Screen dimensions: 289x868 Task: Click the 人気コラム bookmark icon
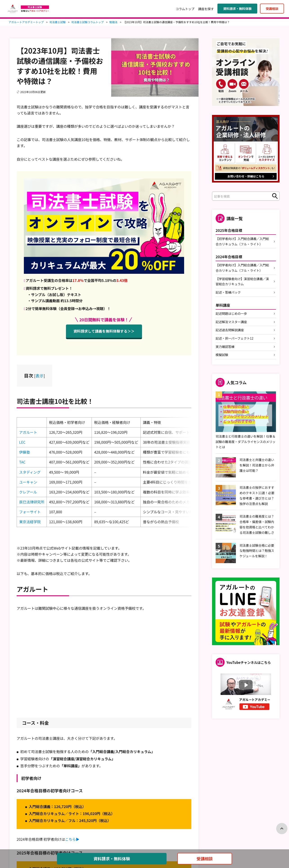[x=220, y=382]
